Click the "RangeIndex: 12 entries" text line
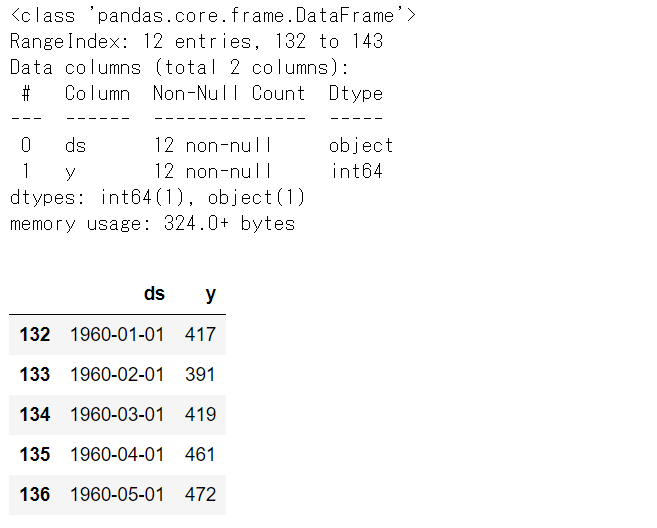The width and height of the screenshot is (657, 528). click(x=196, y=42)
